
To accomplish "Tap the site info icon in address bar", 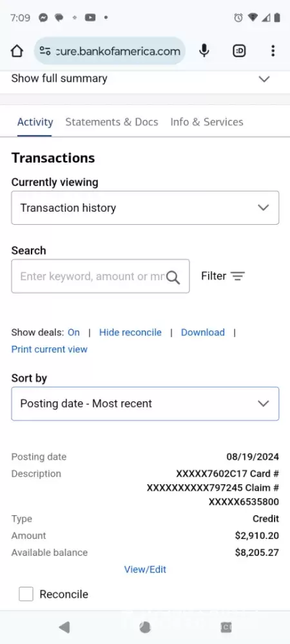I will tap(44, 51).
